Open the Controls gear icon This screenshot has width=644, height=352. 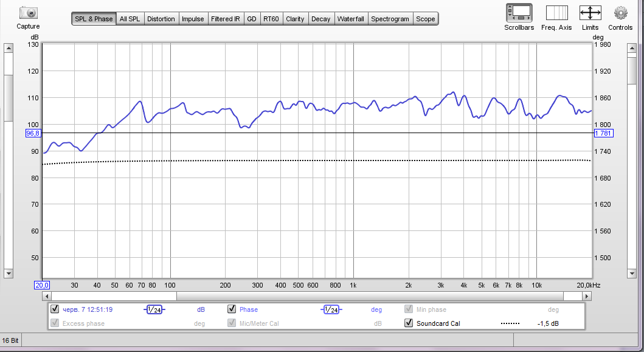620,13
